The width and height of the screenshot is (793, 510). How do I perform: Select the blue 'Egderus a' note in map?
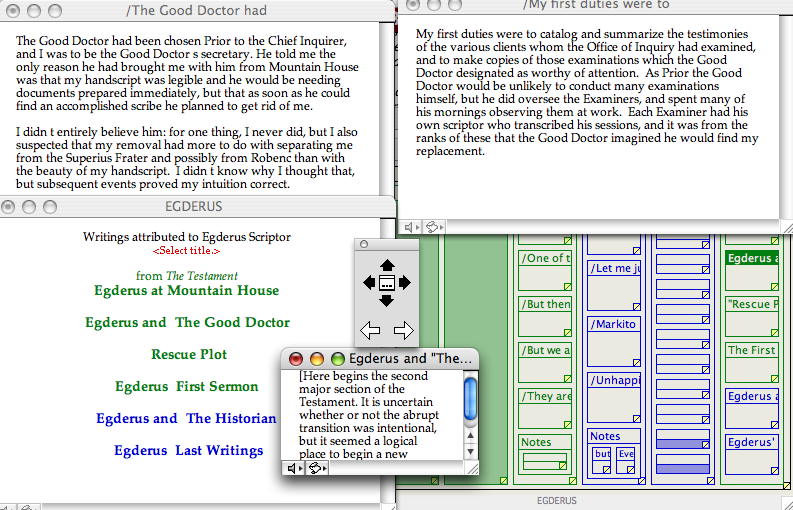[752, 409]
